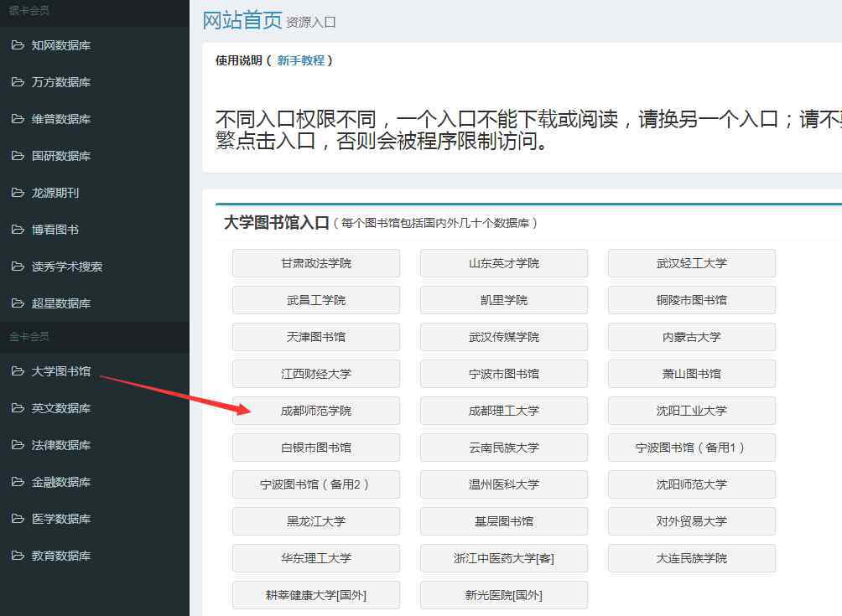Image resolution: width=842 pixels, height=616 pixels.
Task: Click the 基层图书馆 button
Action: point(504,521)
